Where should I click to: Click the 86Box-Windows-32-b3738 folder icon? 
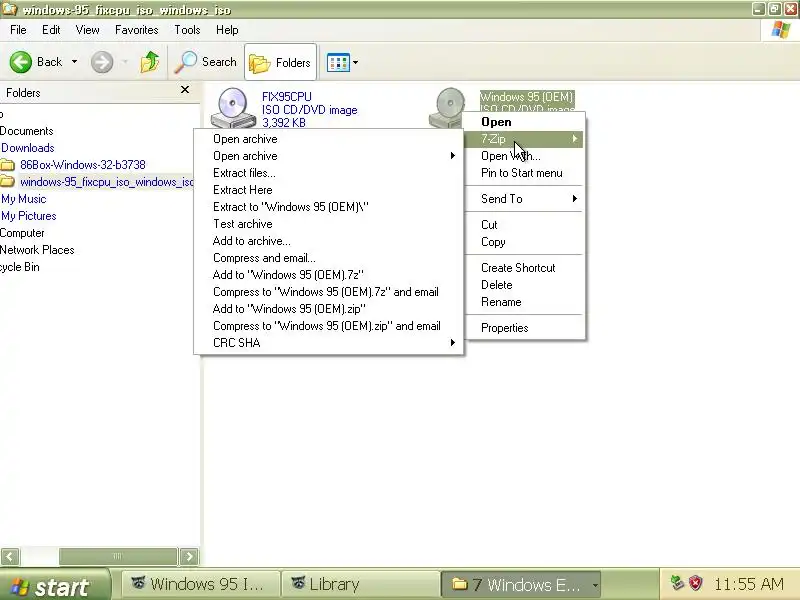click(8, 165)
